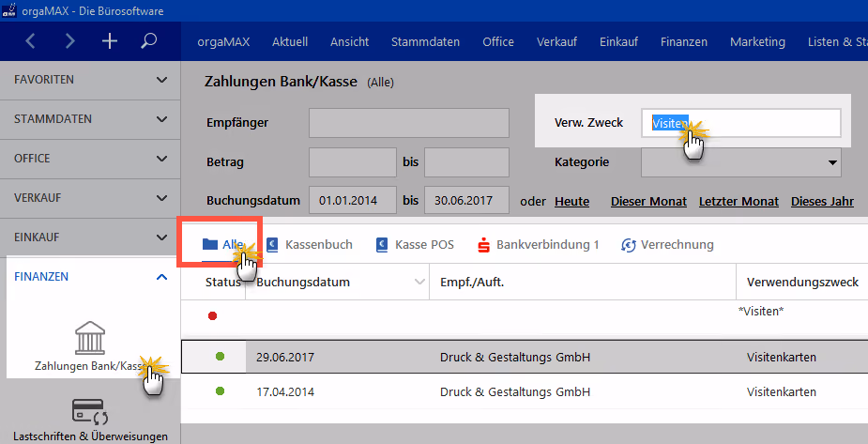Open the Marketing menu
The height and width of the screenshot is (444, 868).
(757, 41)
